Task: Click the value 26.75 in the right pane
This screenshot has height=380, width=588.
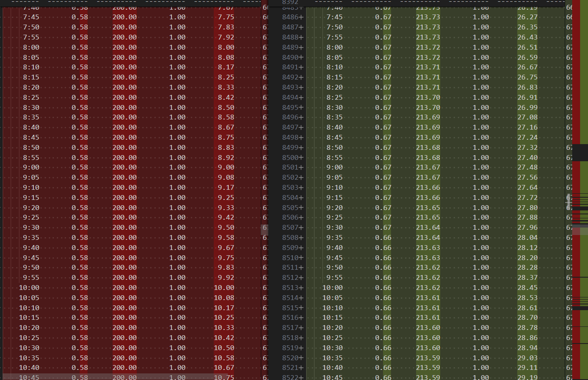Action: pos(527,77)
